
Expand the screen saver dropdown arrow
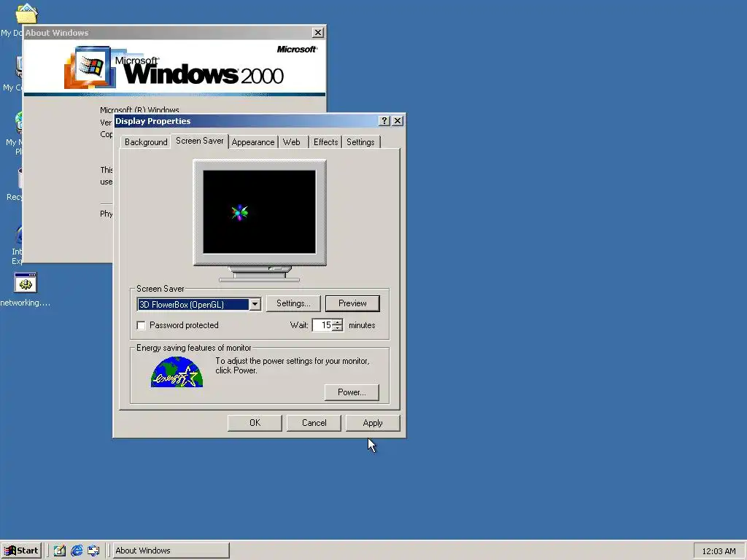pos(255,304)
